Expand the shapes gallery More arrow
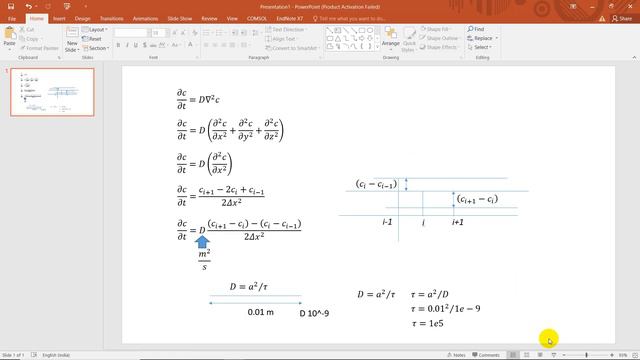 point(377,47)
